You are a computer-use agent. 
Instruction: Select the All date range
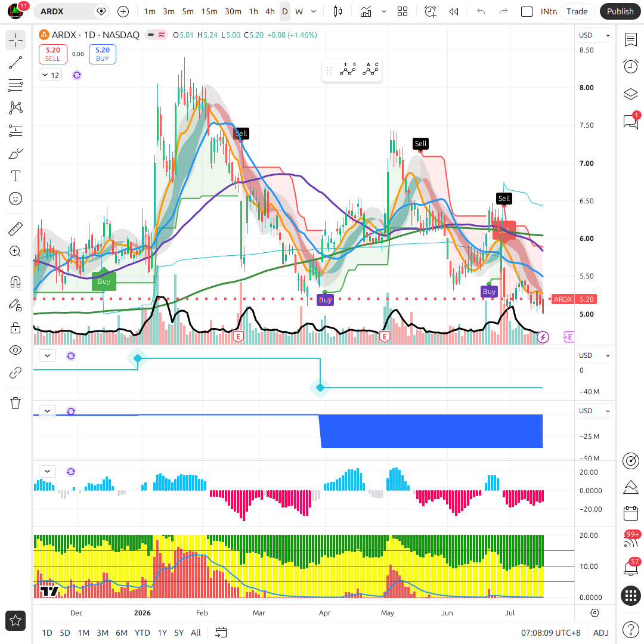[x=196, y=633]
